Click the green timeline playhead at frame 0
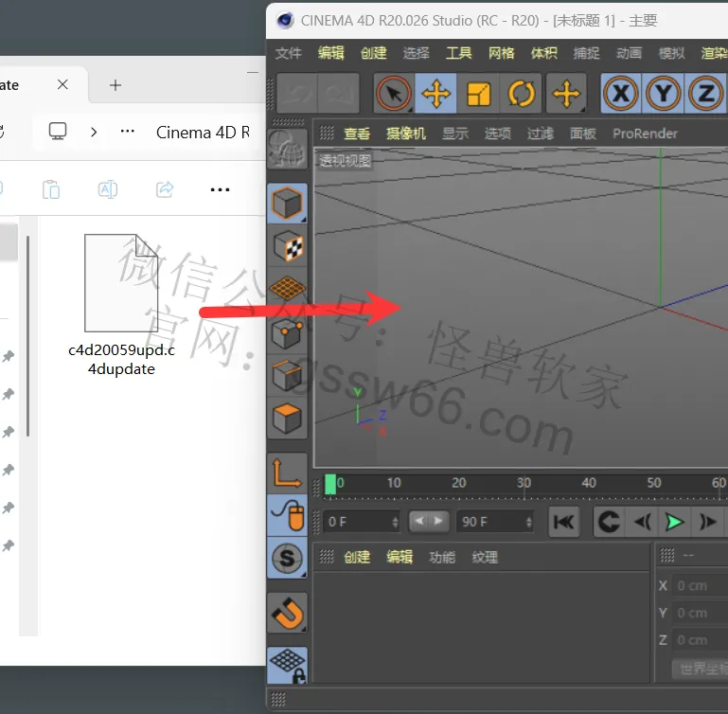The height and width of the screenshot is (714, 728). [330, 485]
